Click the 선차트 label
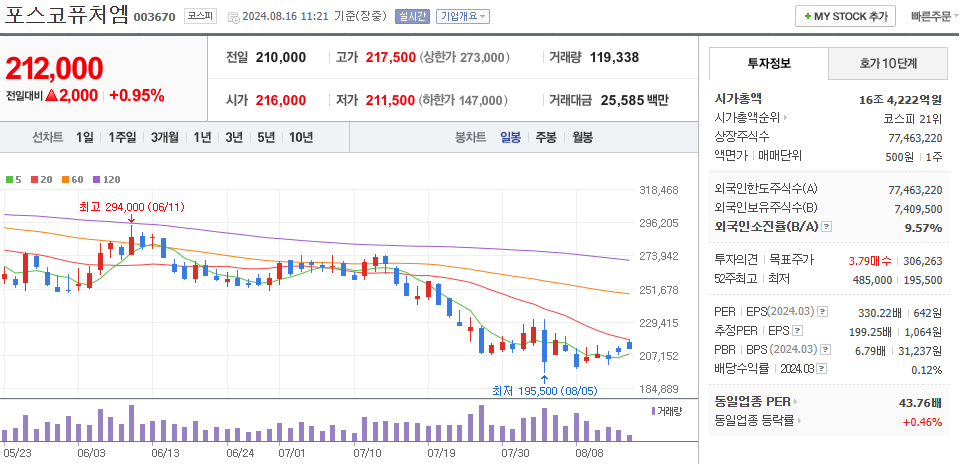 point(48,137)
